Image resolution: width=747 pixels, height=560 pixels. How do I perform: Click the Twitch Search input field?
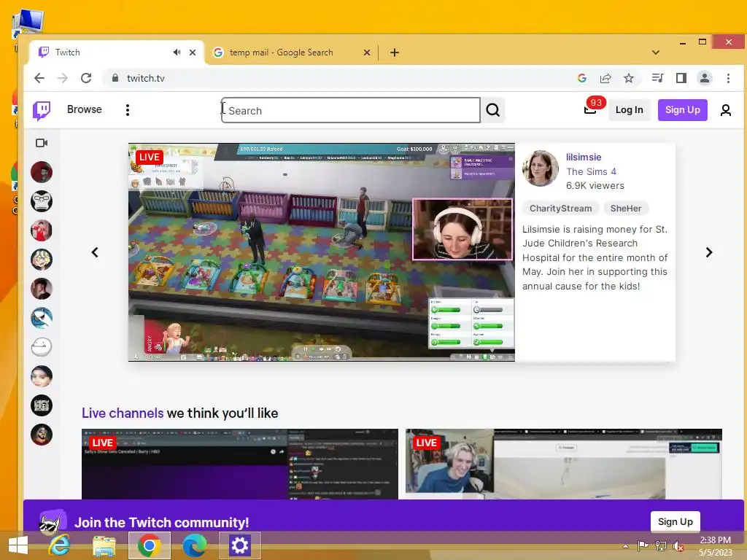[x=351, y=111]
